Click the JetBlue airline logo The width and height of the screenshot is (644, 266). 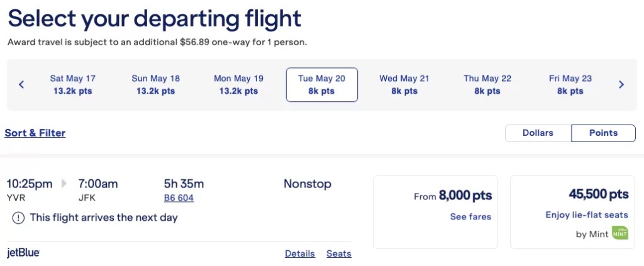coord(23,253)
